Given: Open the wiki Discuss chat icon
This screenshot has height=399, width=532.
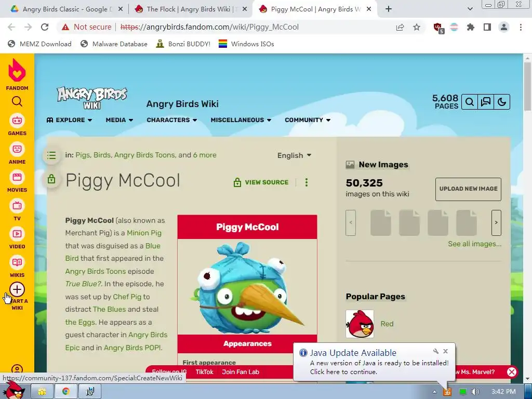Looking at the screenshot, I should coord(486,102).
